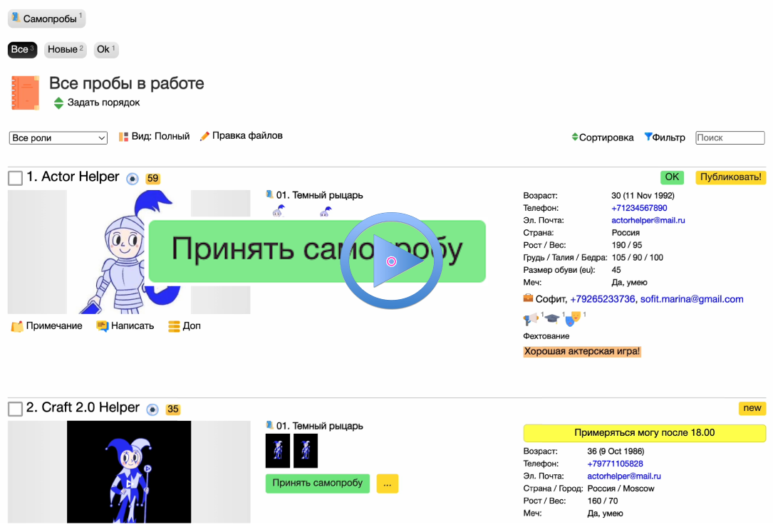Email sofit.marina@gmail.com

click(x=692, y=299)
